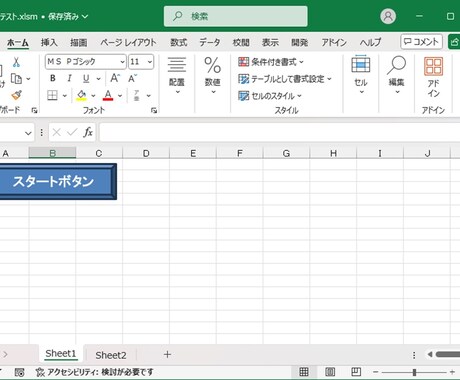Open the clipboard dialog launcher

point(34,110)
